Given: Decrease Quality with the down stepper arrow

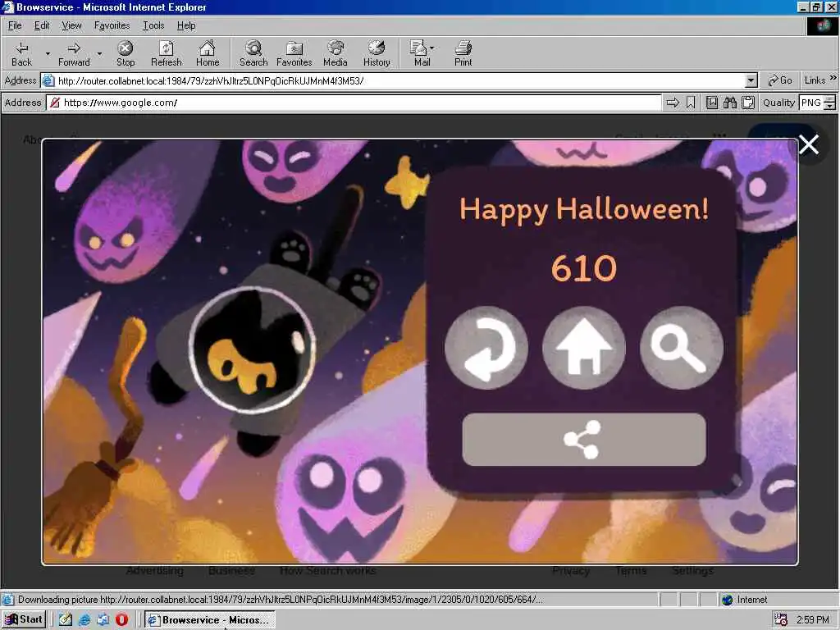Looking at the screenshot, I should click(x=830, y=106).
